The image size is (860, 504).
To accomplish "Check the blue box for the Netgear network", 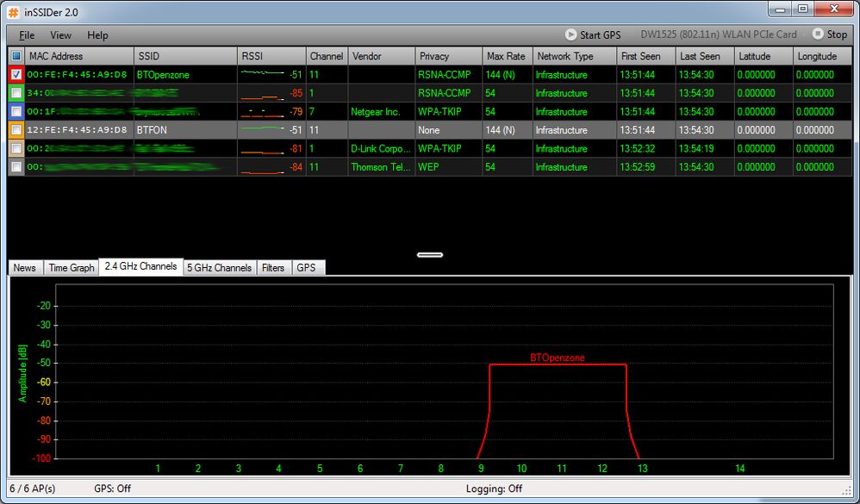I will [16, 112].
